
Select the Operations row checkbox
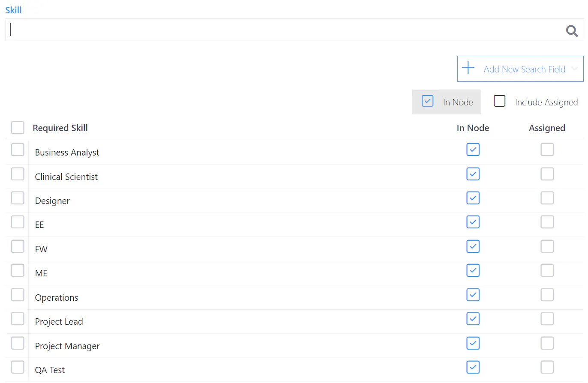point(18,295)
